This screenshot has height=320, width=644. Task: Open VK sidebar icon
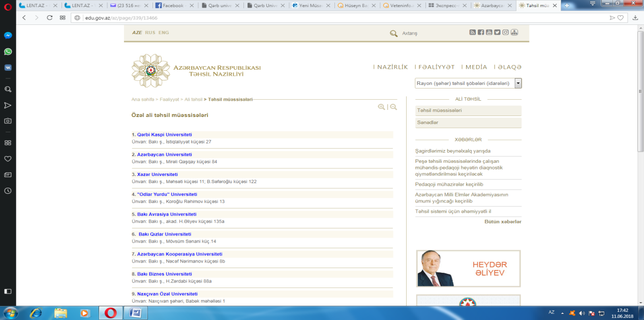[8, 67]
